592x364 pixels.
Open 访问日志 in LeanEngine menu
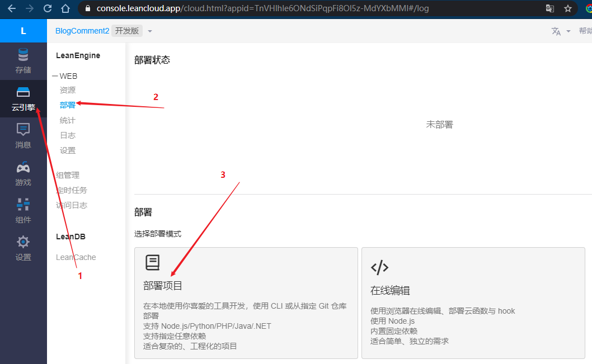point(72,205)
